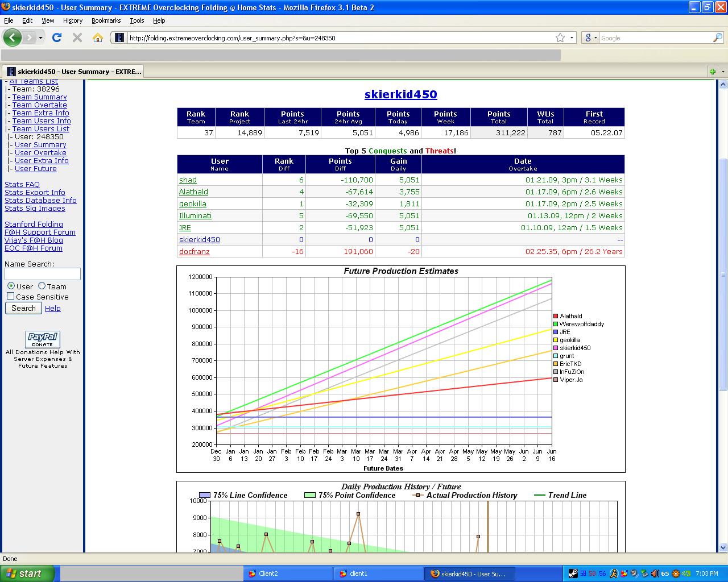Open the docfranz user link
This screenshot has height=582, width=728.
[x=195, y=252]
